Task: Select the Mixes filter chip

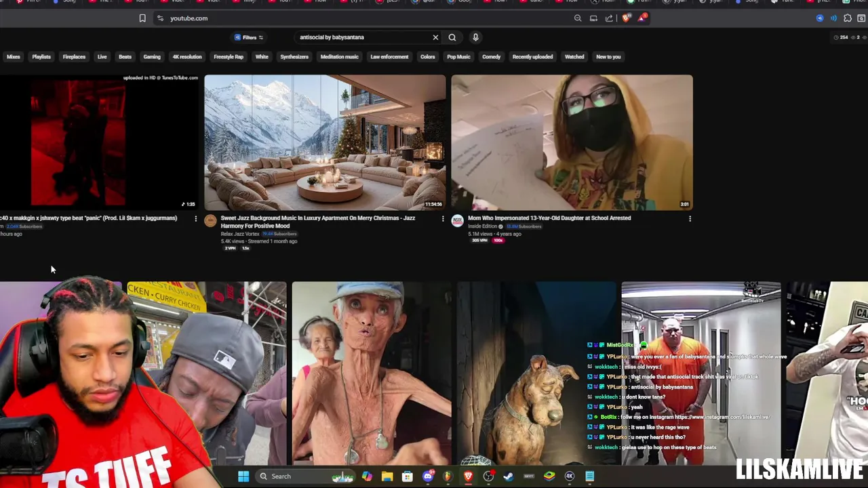Action: pos(14,57)
